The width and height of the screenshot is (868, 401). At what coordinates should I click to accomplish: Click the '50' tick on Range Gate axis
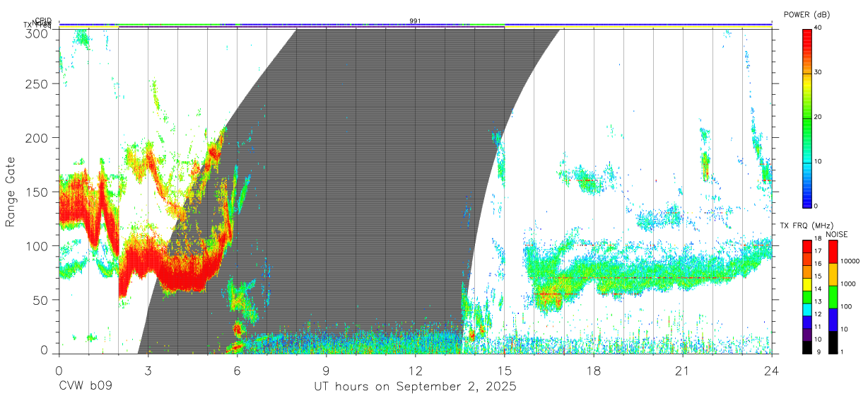tap(40, 300)
